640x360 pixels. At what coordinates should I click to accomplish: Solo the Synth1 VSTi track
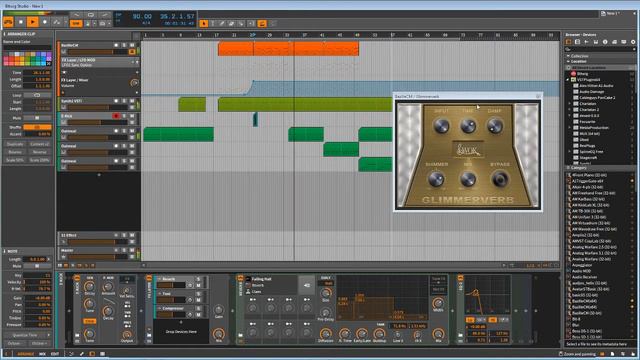(124, 100)
